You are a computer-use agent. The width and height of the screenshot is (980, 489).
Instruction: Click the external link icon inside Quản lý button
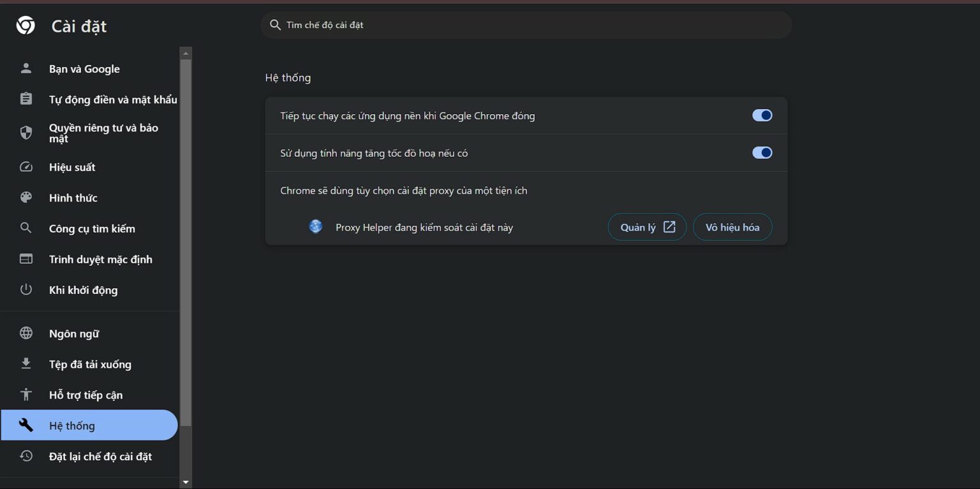pos(668,226)
